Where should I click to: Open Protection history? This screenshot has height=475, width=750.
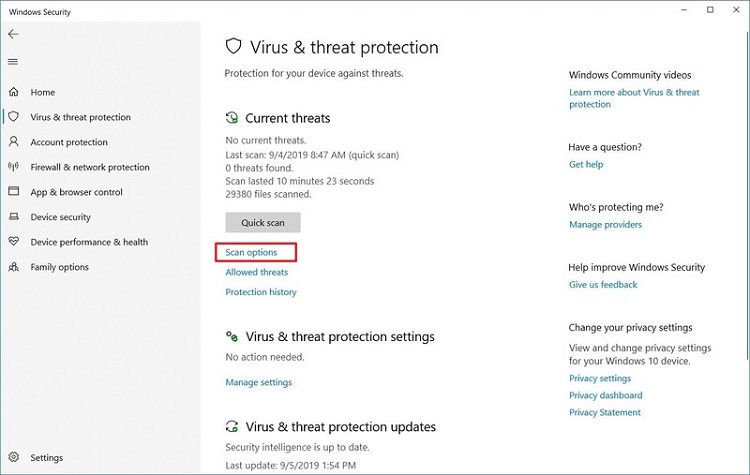261,292
